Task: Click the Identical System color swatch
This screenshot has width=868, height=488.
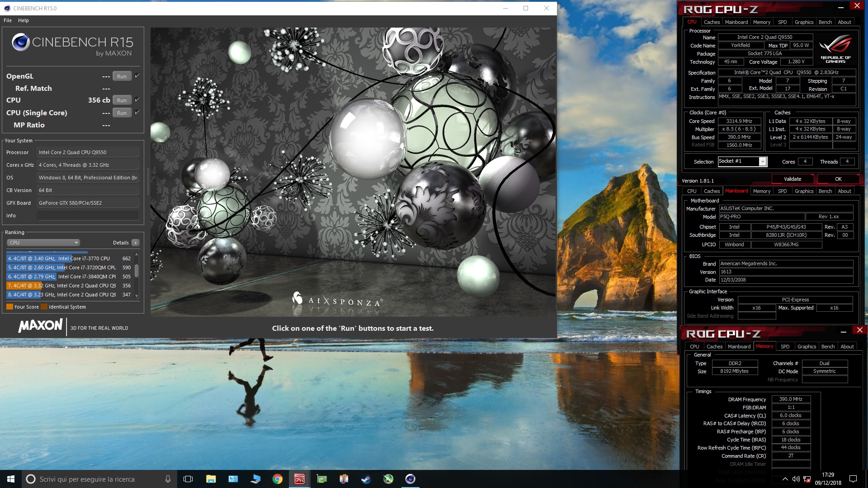Action: pos(44,307)
